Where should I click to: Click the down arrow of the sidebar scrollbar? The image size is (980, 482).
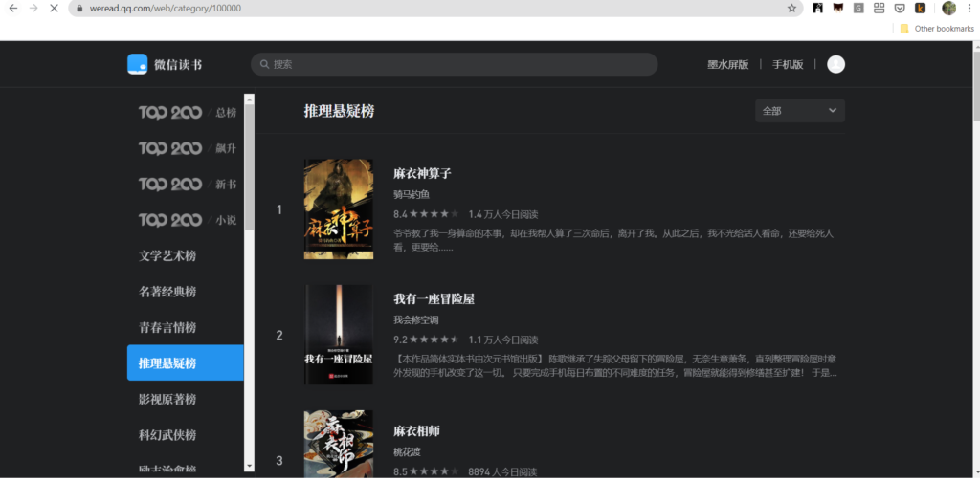(250, 467)
